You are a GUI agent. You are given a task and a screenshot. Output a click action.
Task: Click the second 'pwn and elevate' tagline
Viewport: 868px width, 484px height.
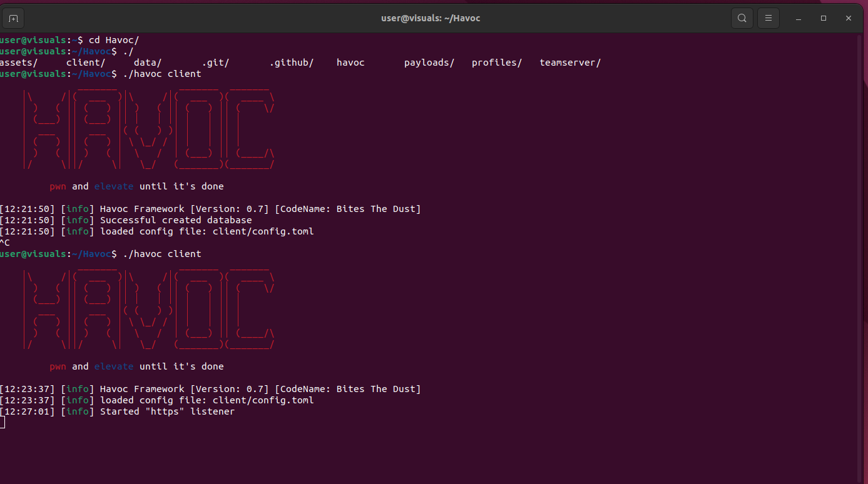point(136,366)
